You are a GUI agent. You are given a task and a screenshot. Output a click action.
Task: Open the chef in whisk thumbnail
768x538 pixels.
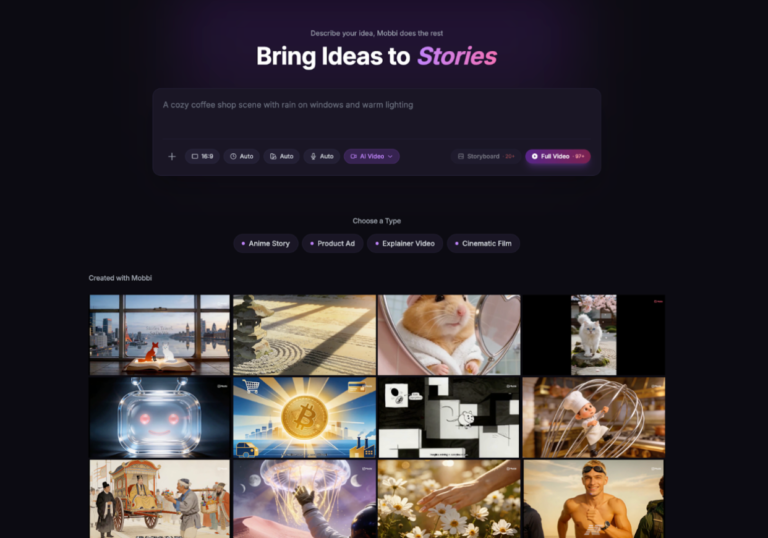point(594,417)
